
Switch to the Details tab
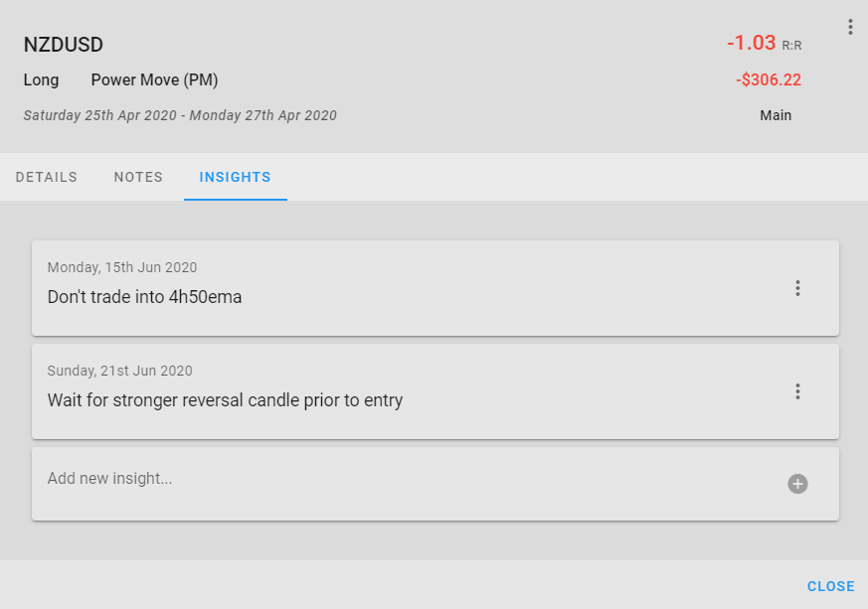pyautogui.click(x=47, y=177)
